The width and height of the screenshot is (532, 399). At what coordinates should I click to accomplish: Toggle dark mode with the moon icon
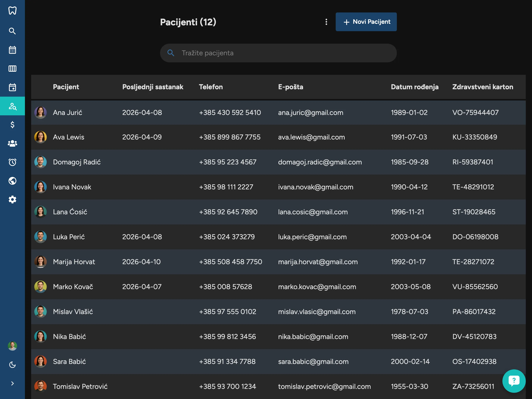12,365
